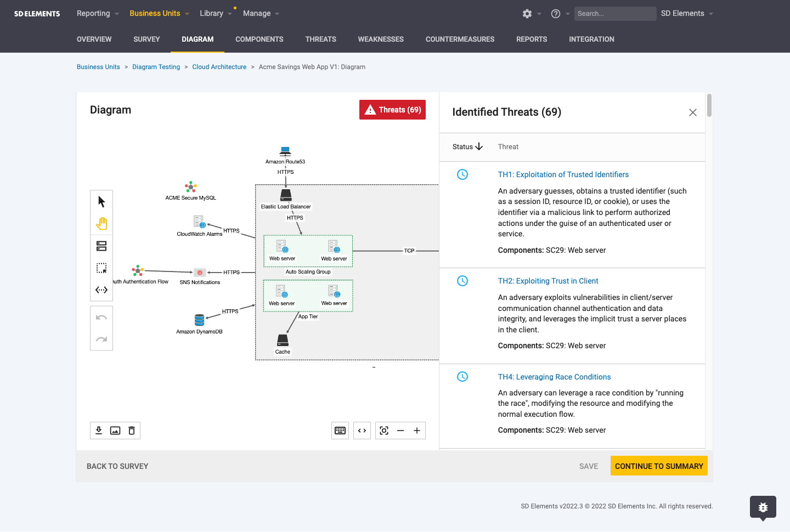
Task: Click Continue to Summary button
Action: pos(659,466)
